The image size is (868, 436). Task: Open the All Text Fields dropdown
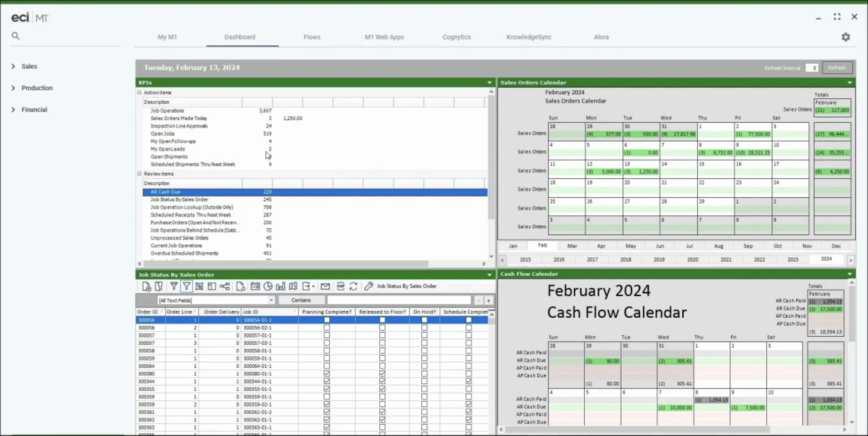pyautogui.click(x=271, y=300)
